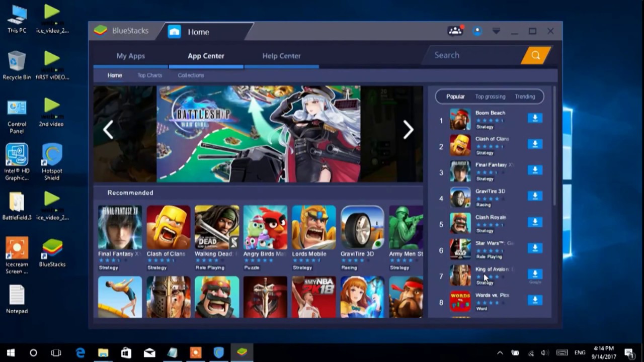The image size is (644, 362).
Task: Select Trending ranking filter
Action: (525, 97)
